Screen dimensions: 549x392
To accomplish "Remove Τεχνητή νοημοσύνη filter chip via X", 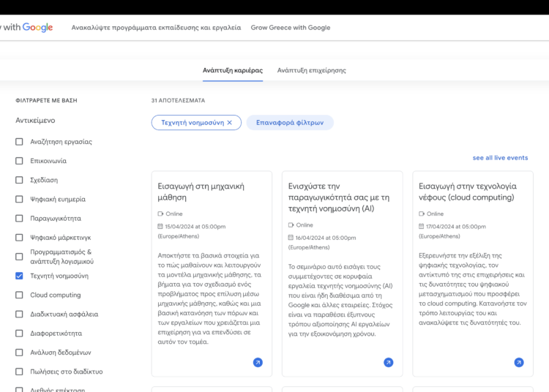I will [x=229, y=123].
